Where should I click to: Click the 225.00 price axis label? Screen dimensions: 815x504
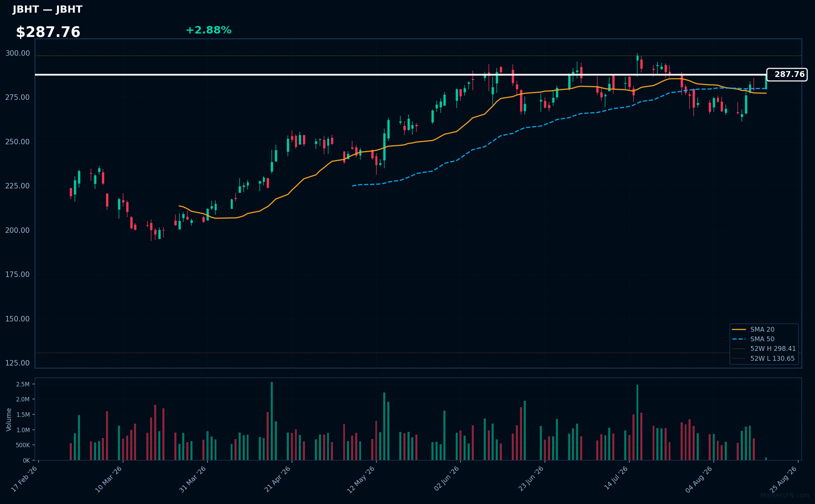click(x=17, y=186)
